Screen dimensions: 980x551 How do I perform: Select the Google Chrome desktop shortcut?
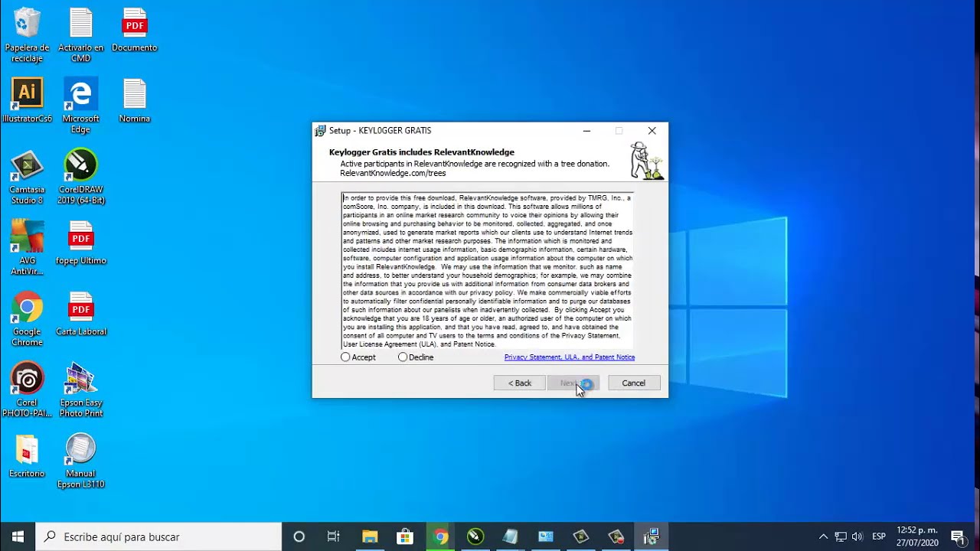[x=27, y=319]
